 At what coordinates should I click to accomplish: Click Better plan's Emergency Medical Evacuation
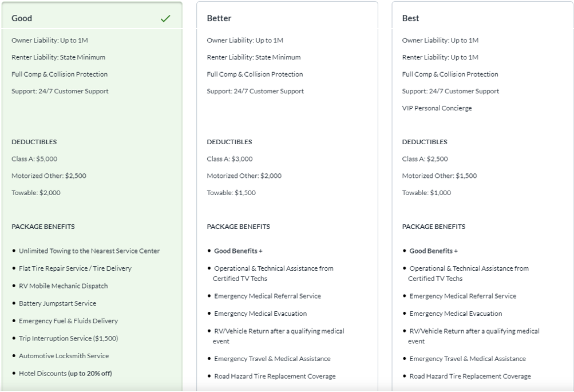(x=260, y=314)
